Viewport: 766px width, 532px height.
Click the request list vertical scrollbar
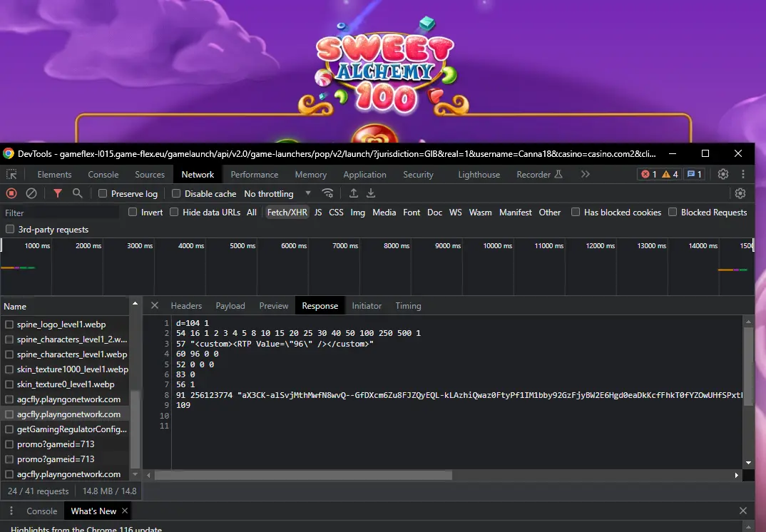pos(135,429)
